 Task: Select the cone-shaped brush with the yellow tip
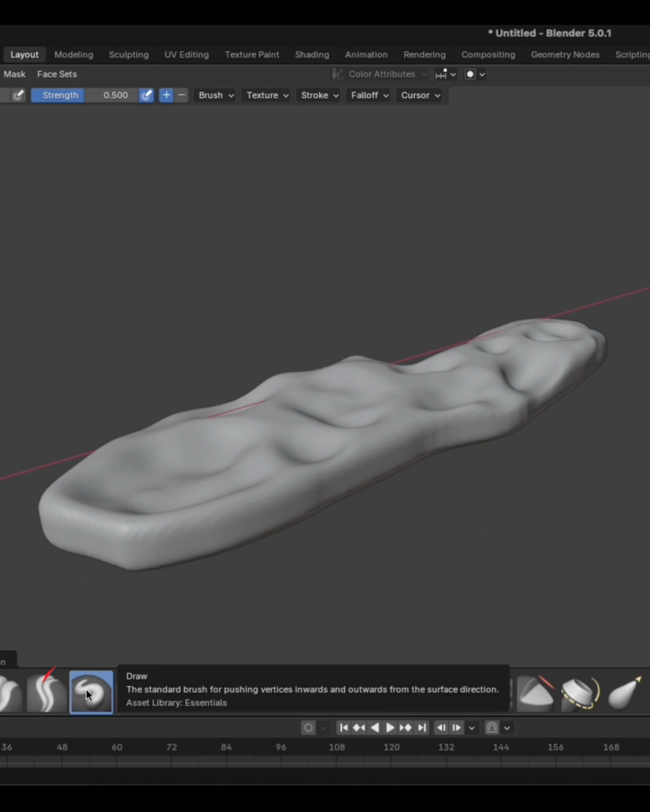pyautogui.click(x=625, y=693)
